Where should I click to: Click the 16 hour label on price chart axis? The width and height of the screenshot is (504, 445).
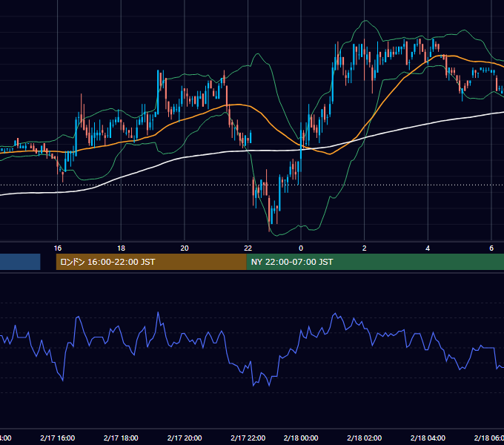click(x=58, y=248)
